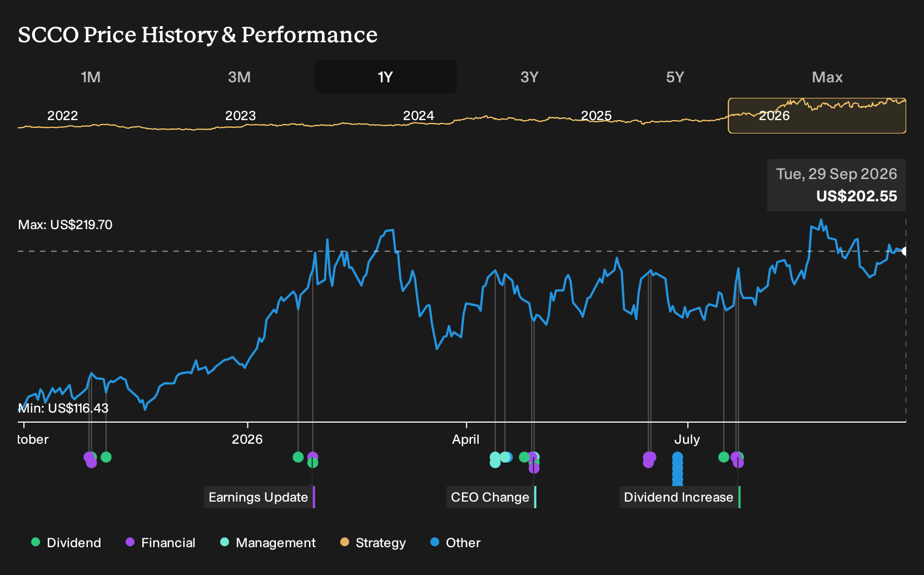Switch to the 3Y time range
This screenshot has width=924, height=575.
point(529,77)
